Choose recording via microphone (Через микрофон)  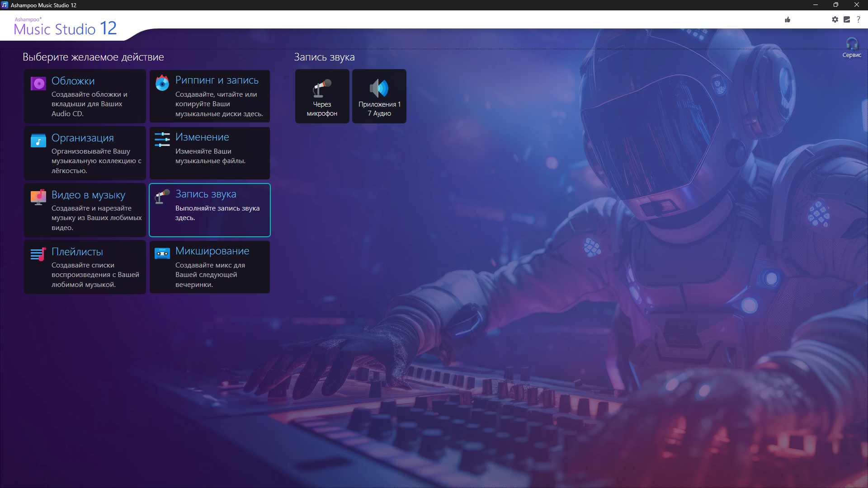click(322, 96)
